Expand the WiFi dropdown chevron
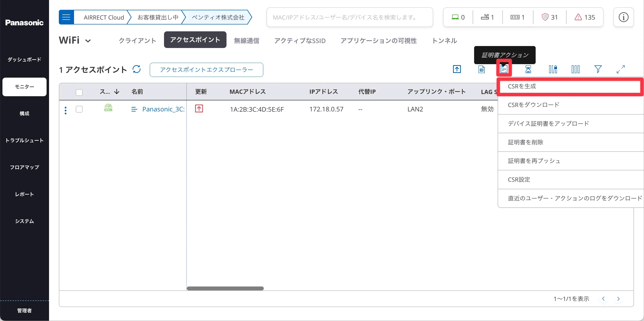The height and width of the screenshot is (321, 644). pyautogui.click(x=88, y=41)
